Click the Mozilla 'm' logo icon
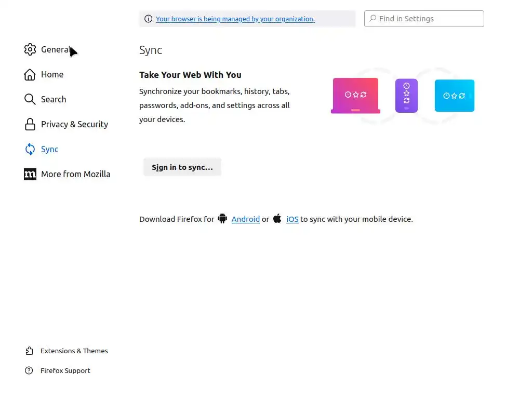Screen dimensions: 532x399 click(30, 174)
